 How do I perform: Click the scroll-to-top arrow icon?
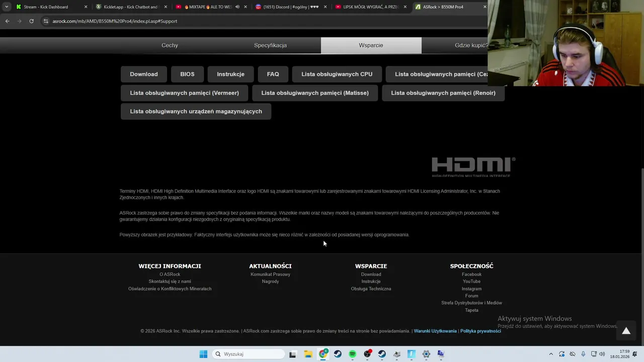tap(626, 331)
